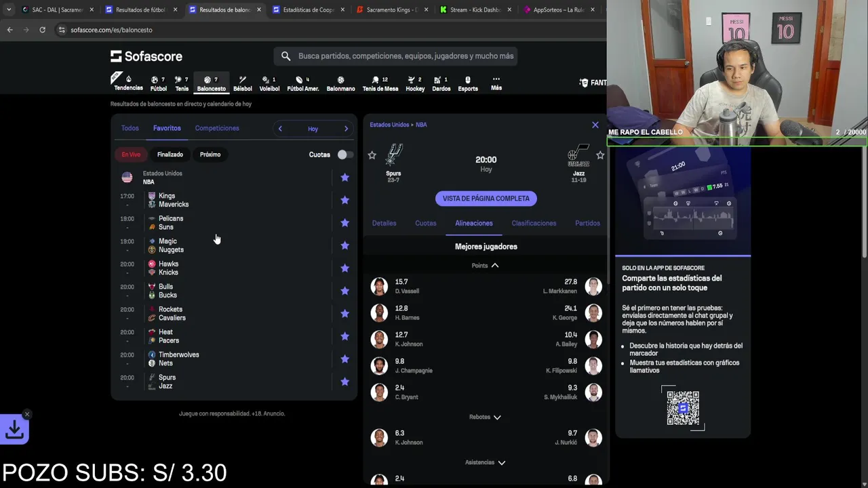
Task: Unfavorite the Bulls vs Bucks match
Action: pos(344,291)
